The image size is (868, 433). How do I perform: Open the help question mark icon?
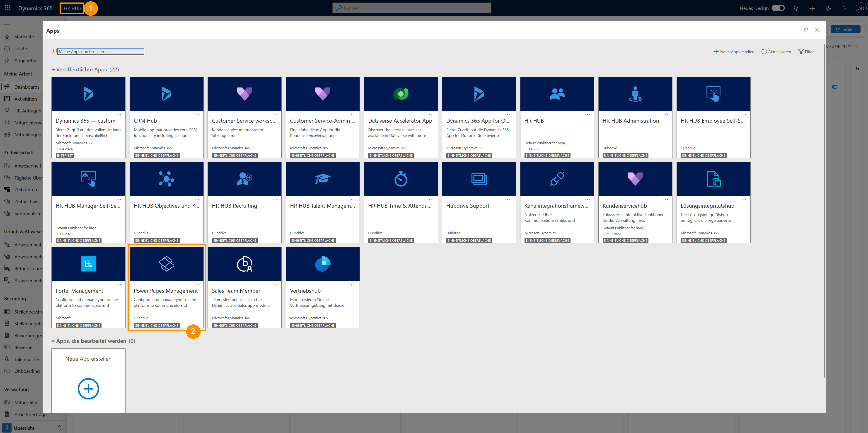point(844,8)
